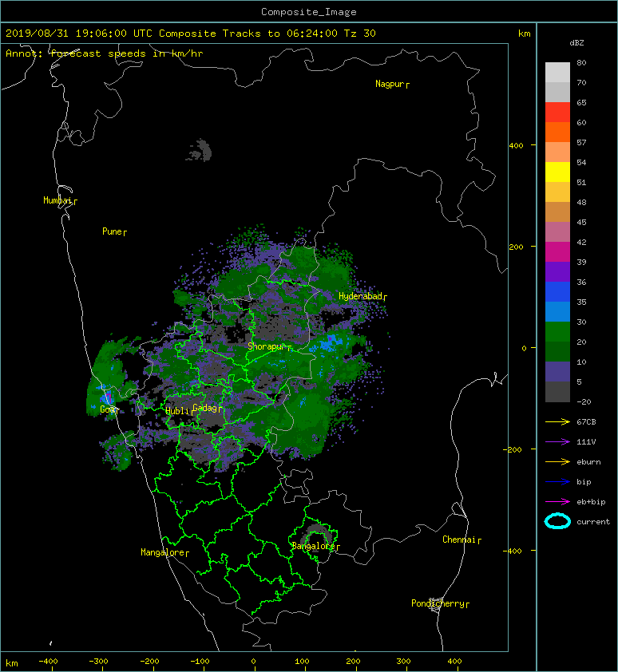Click the '-20' dBZ scale value

[584, 402]
